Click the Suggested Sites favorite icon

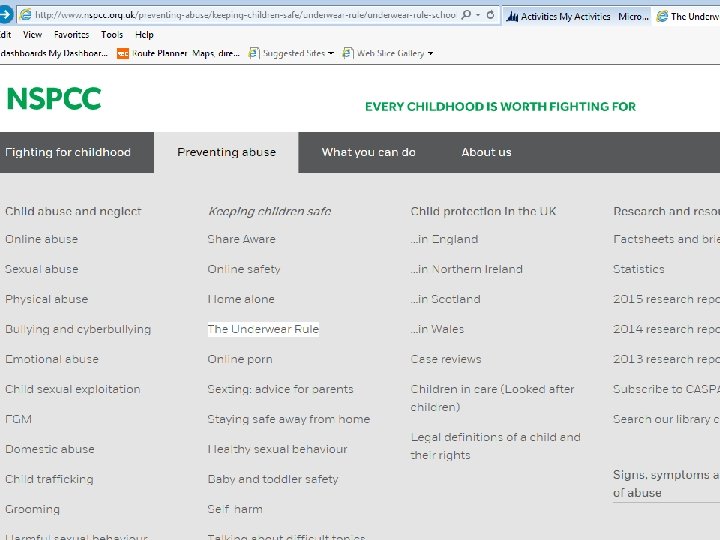click(253, 53)
